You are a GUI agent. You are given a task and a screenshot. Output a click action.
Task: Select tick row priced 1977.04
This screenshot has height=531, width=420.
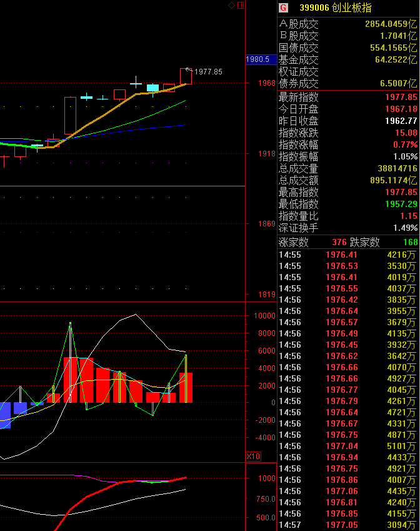347,447
